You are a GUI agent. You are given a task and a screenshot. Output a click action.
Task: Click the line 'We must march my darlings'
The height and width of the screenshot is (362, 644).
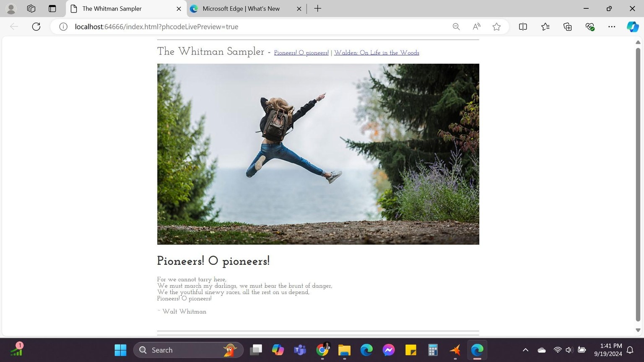[x=244, y=286]
